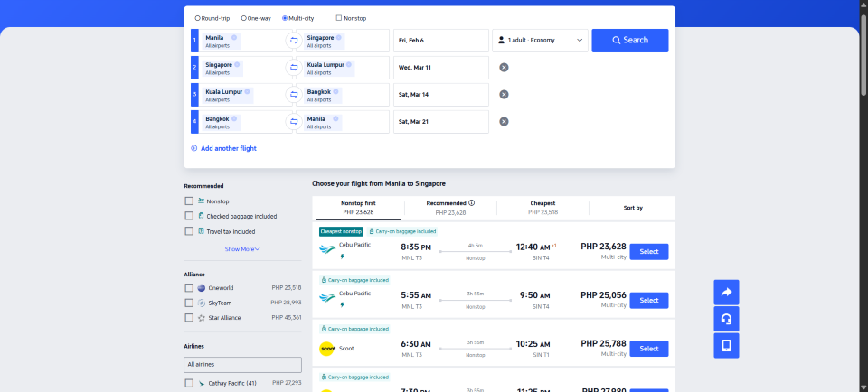The width and height of the screenshot is (868, 392).
Task: Click Add another flight link
Action: (x=229, y=148)
